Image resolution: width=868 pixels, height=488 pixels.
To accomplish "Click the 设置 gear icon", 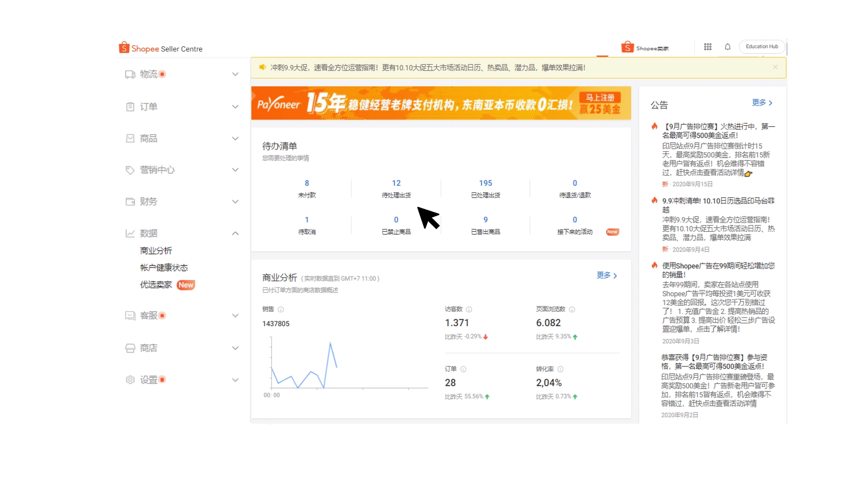I will 130,380.
